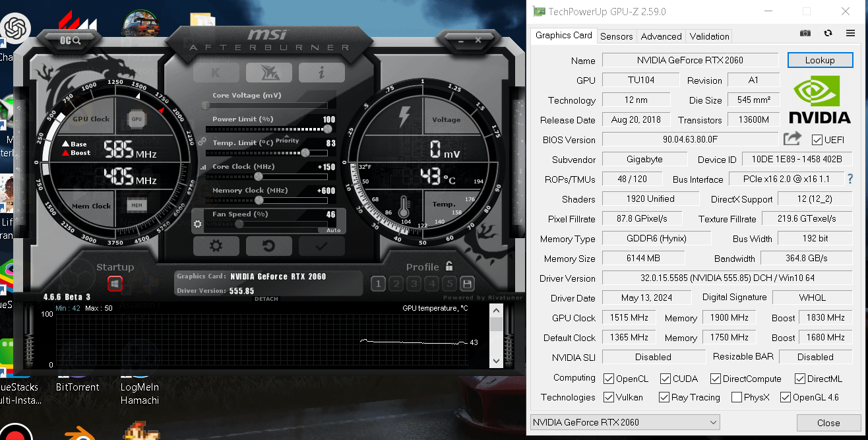Save profile with the floppy disk icon

(467, 284)
